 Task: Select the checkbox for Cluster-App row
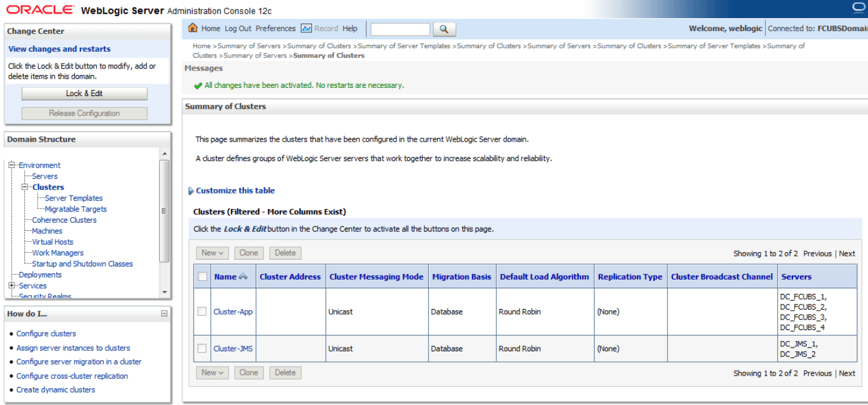[202, 311]
